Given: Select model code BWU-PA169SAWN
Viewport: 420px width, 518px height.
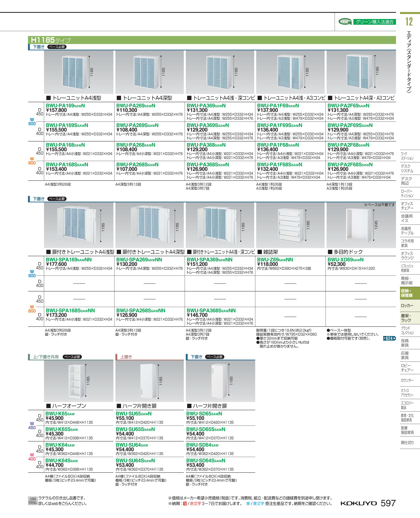Looking at the screenshot, I should point(65,106).
